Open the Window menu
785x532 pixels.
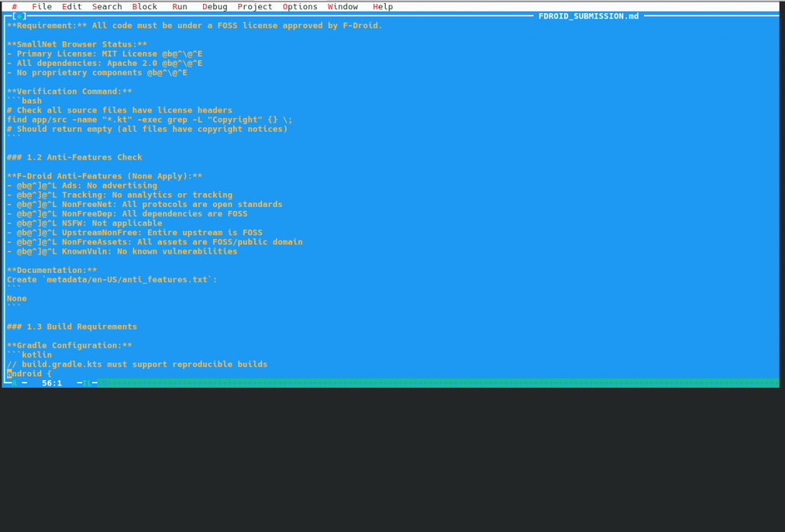(x=343, y=6)
